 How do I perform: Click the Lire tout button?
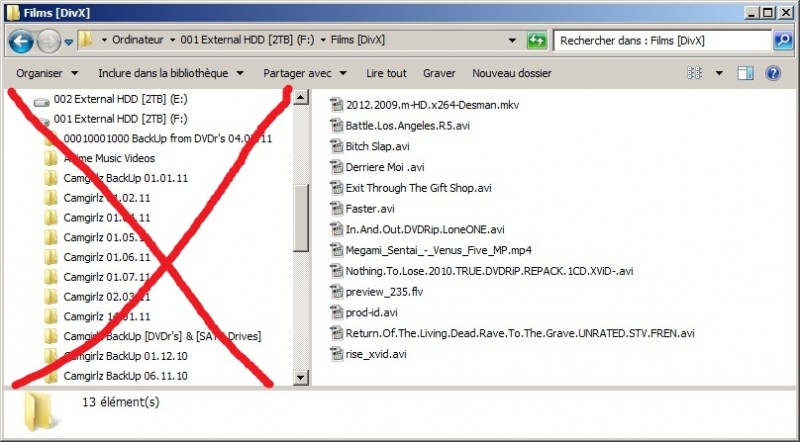pyautogui.click(x=386, y=73)
